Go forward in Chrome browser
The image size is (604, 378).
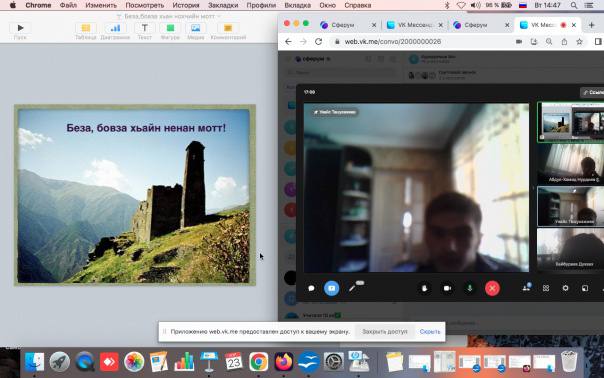tap(303, 42)
